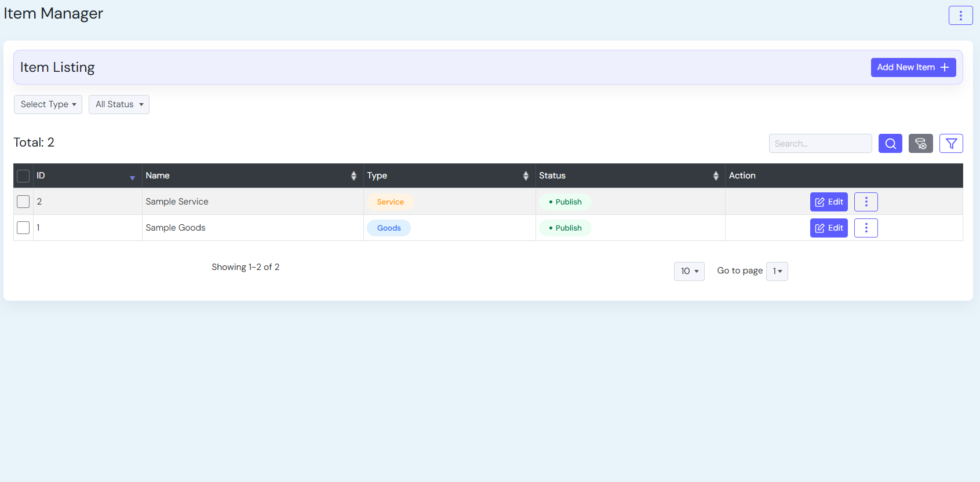
Task: Focus the Search input field
Action: (820, 144)
